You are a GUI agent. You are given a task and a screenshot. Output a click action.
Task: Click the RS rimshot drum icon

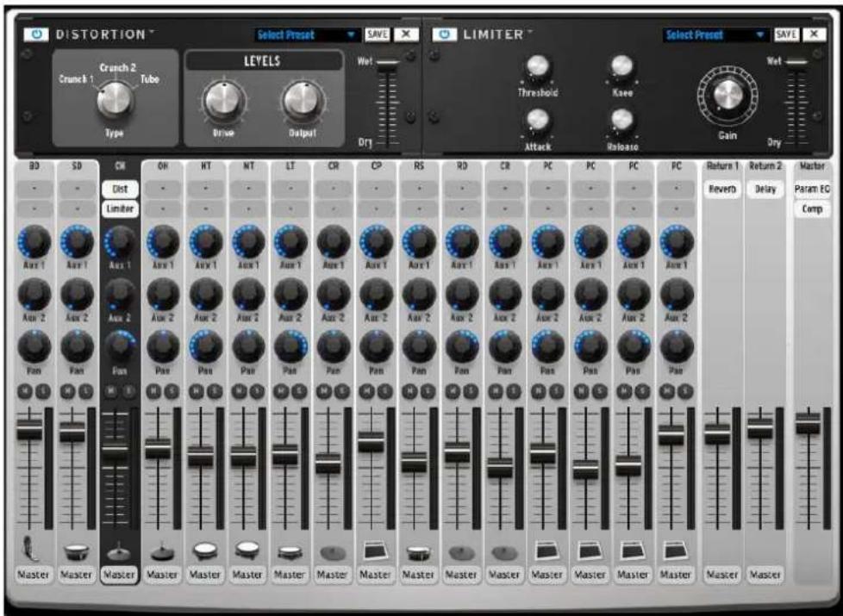418,553
